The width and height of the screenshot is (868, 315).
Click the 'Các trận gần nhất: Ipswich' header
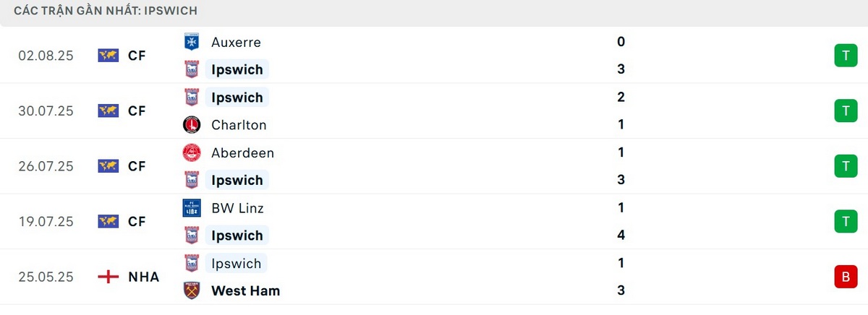point(106,11)
